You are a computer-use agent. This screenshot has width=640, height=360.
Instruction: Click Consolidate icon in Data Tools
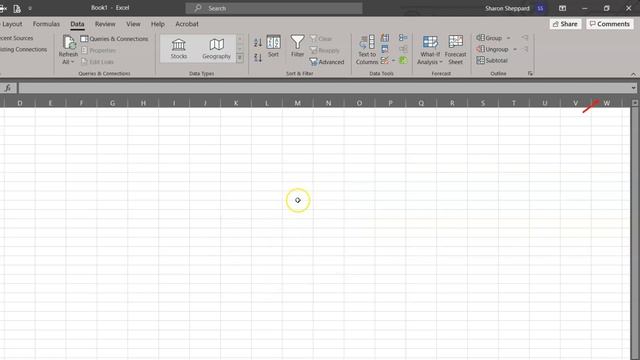point(403,38)
